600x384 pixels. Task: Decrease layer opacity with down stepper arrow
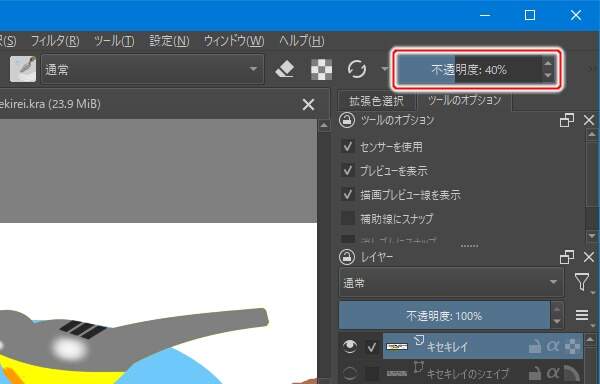[557, 322]
